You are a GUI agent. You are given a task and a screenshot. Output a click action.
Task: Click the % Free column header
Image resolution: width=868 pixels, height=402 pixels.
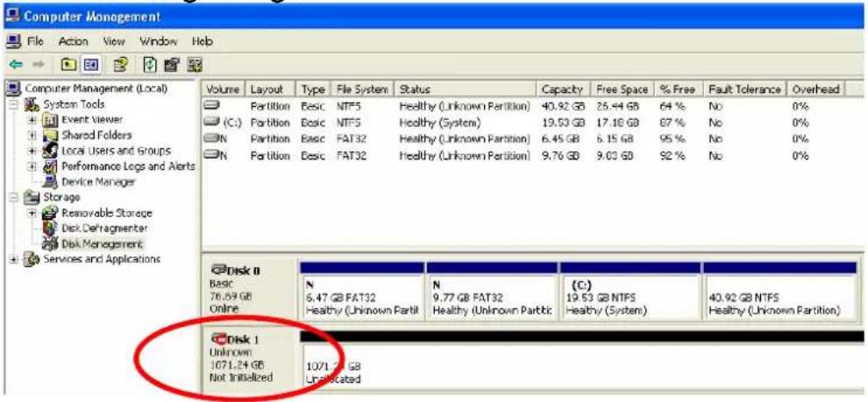click(x=678, y=89)
